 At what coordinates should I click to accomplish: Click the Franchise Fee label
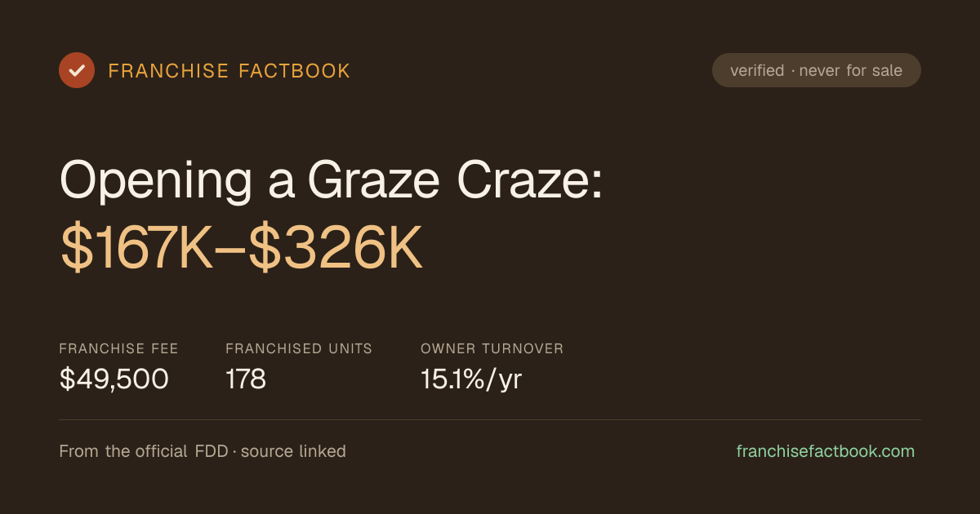pos(119,348)
